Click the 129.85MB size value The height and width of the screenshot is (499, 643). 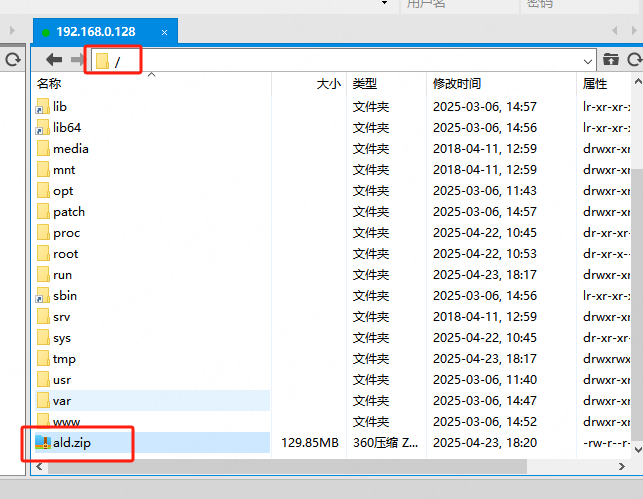(x=310, y=443)
